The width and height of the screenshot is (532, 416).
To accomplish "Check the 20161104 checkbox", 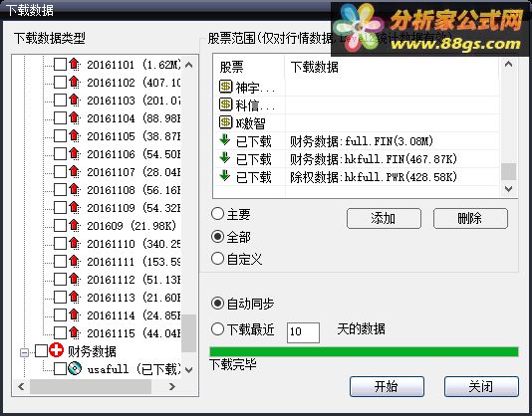I will (60, 118).
